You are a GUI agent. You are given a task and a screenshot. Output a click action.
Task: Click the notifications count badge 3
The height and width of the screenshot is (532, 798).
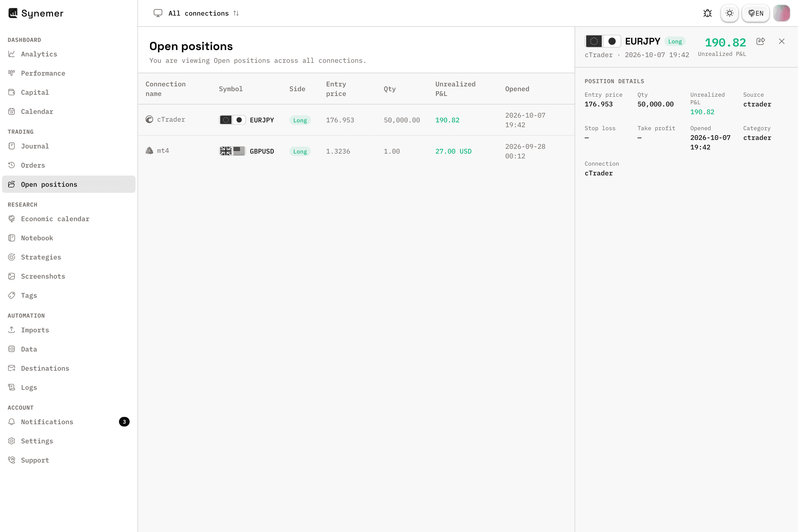(x=124, y=422)
